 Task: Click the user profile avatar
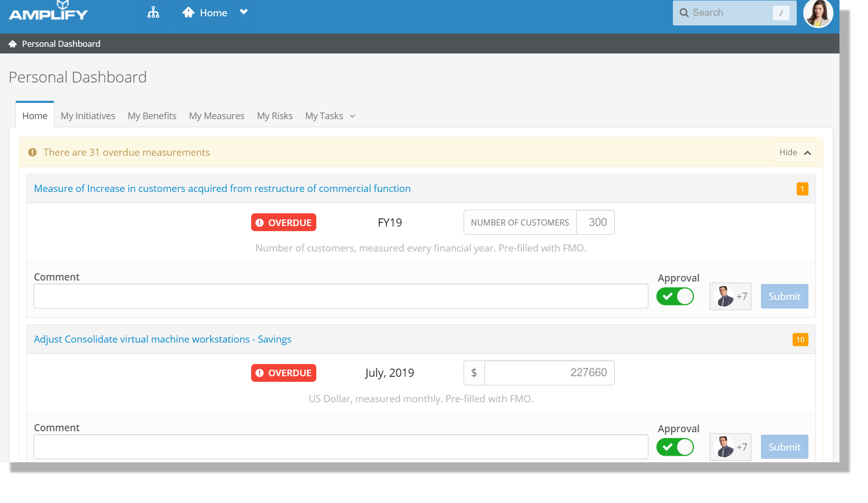pos(818,13)
